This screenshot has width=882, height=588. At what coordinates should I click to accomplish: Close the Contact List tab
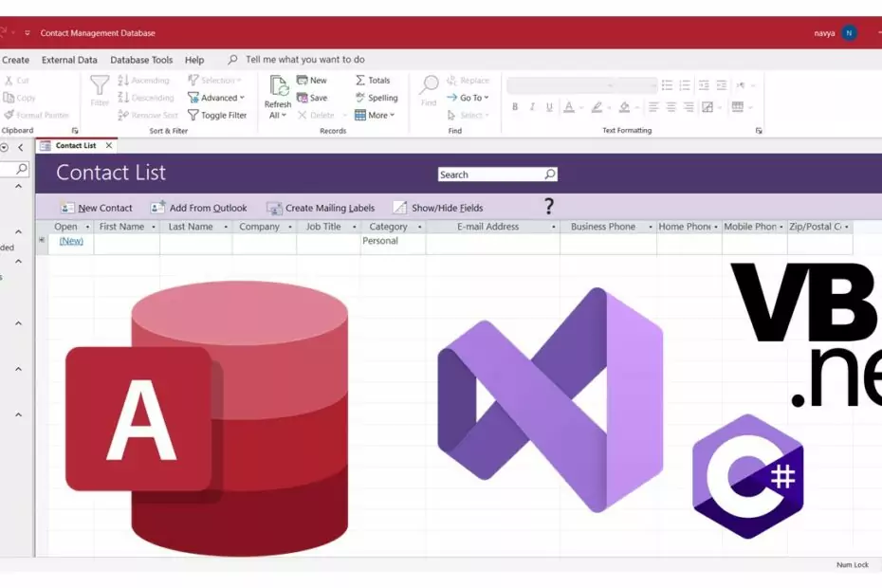point(108,145)
